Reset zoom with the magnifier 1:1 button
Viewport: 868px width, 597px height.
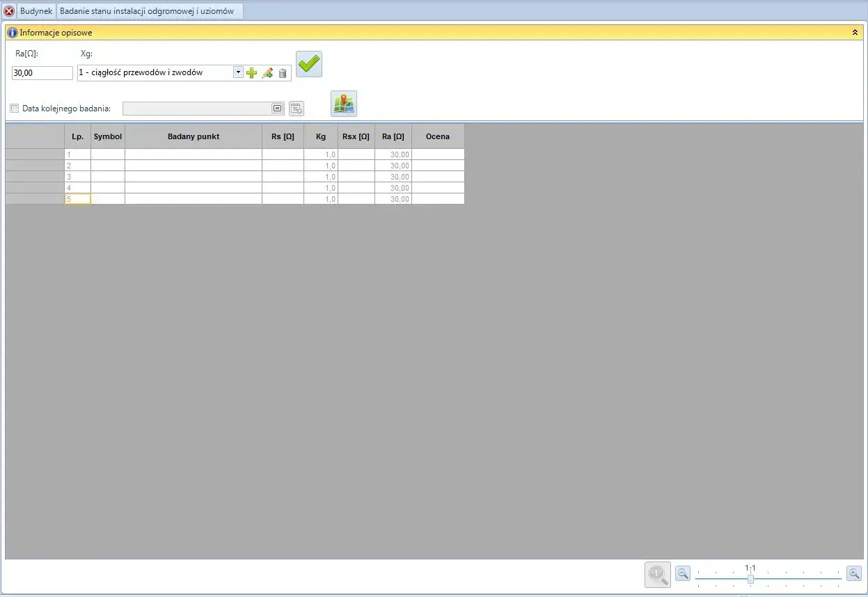point(658,574)
